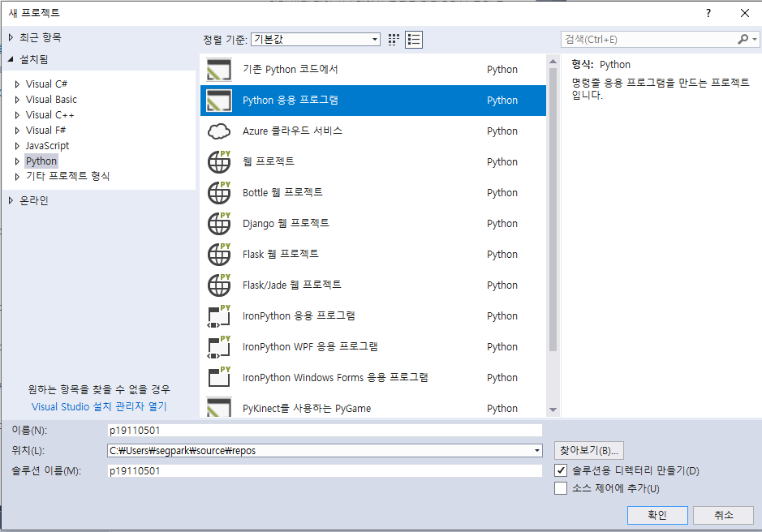The height and width of the screenshot is (532, 762).
Task: Select the Django 웹 프로젝트 text
Action: pos(286,223)
